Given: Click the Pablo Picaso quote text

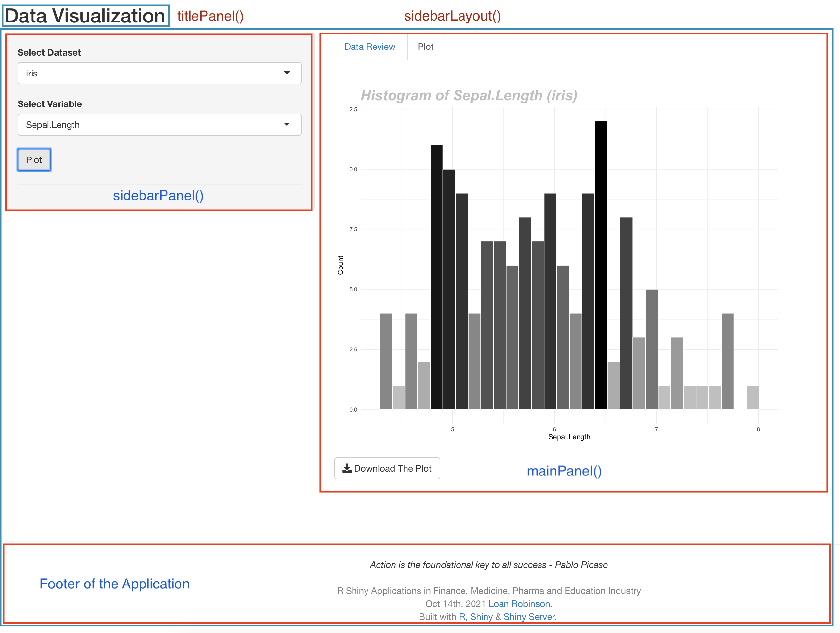Looking at the screenshot, I should (x=489, y=565).
